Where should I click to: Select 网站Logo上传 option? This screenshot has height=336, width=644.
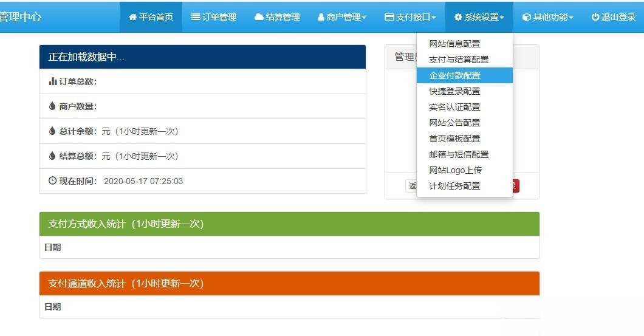[x=455, y=170]
